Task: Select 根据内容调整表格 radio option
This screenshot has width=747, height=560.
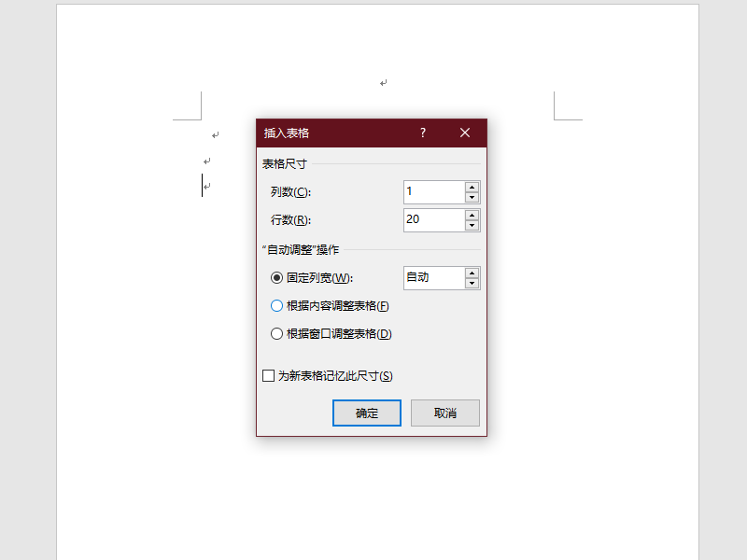Action: (x=276, y=306)
